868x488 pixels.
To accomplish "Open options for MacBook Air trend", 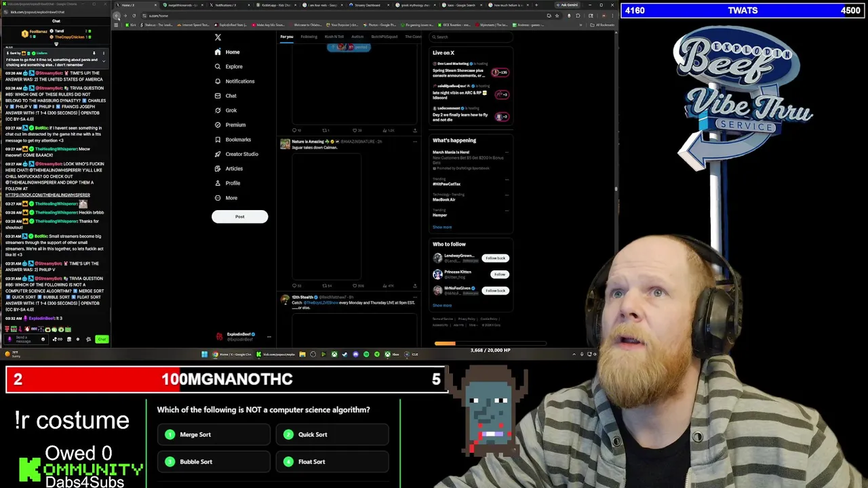I will tap(507, 195).
